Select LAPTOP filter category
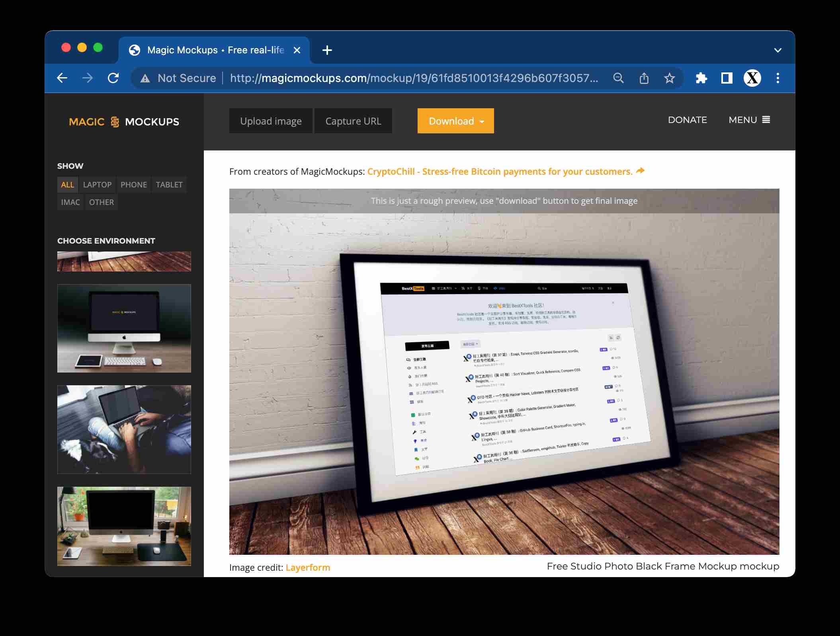 point(97,184)
